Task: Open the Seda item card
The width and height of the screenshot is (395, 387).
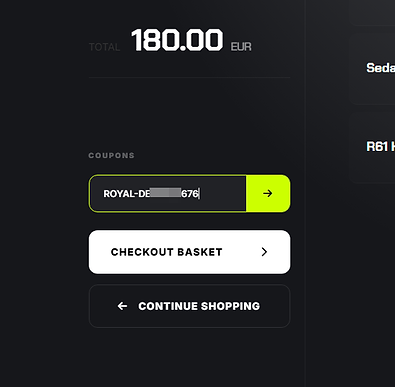Action: (372, 68)
